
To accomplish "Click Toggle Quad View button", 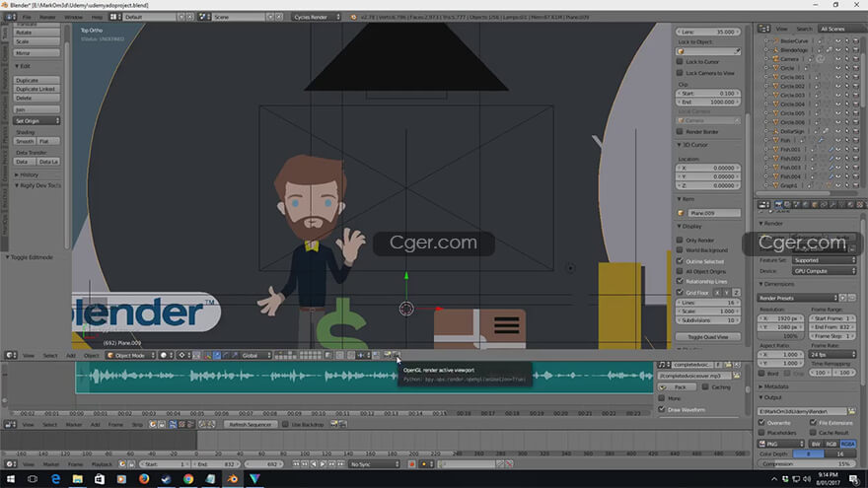I will [x=708, y=337].
